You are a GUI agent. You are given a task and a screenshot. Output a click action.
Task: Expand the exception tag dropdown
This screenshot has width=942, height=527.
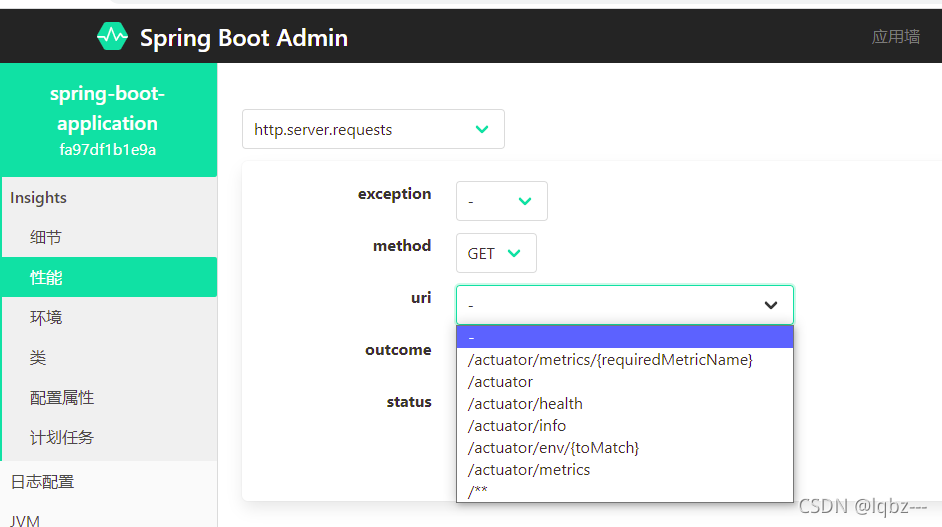[502, 201]
